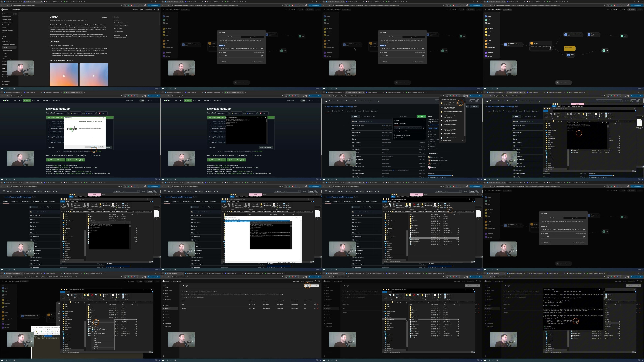Select Agents SDK tab in version 7 dialog
The height and width of the screenshot is (362, 644).
pos(575,218)
